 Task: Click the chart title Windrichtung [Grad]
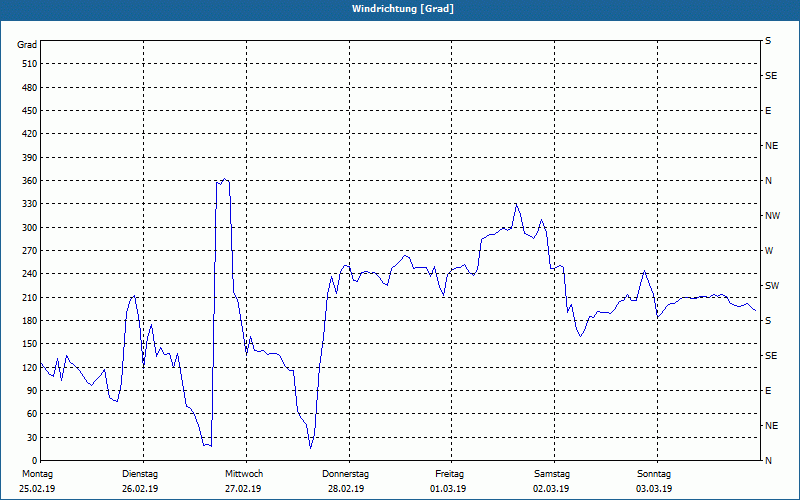click(403, 9)
